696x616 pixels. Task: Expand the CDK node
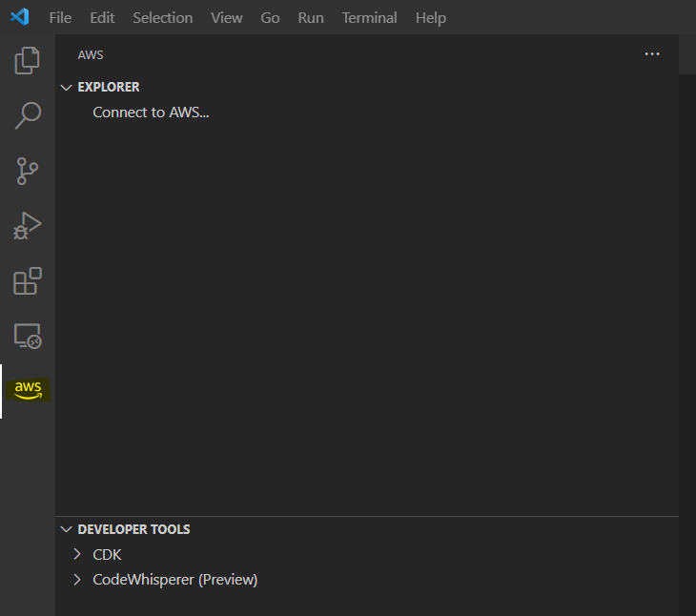point(77,554)
